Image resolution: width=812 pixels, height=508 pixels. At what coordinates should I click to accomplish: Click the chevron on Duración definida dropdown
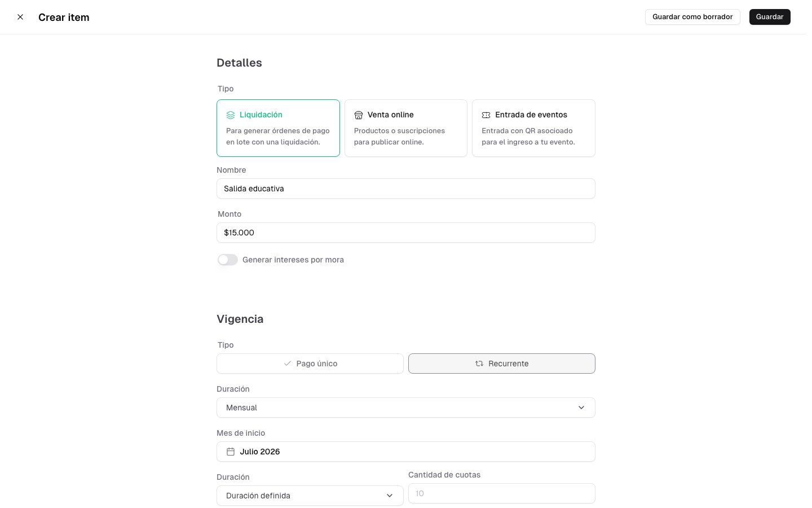point(390,496)
